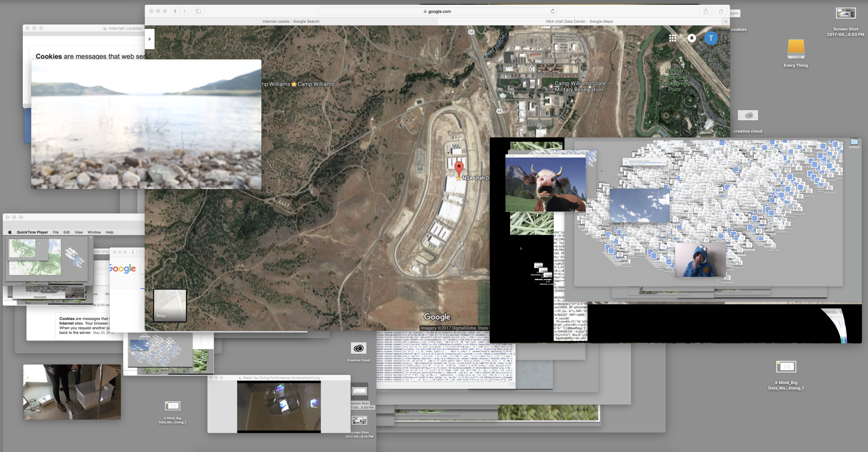This screenshot has width=868, height=452.
Task: Click the blue sky clouds image
Action: (x=639, y=205)
